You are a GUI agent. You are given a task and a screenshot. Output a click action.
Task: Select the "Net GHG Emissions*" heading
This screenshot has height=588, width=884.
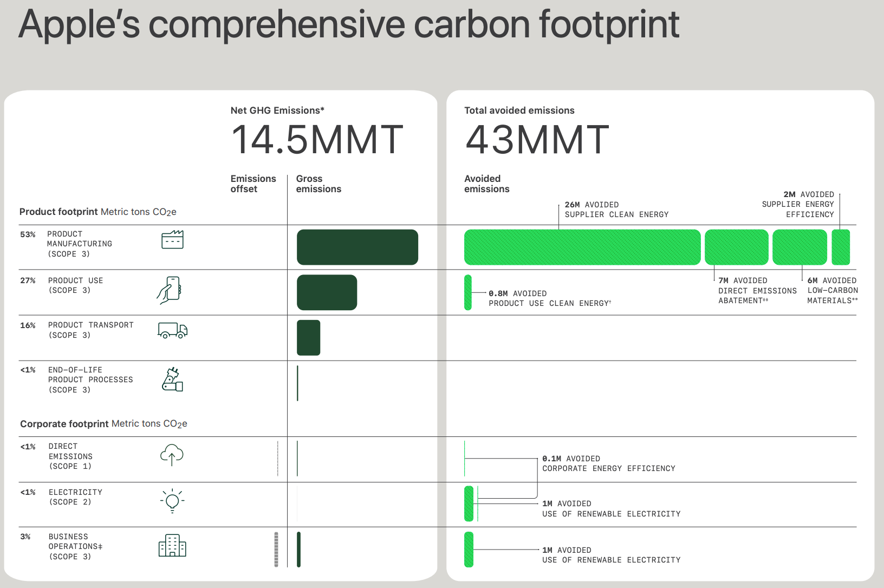(x=277, y=110)
